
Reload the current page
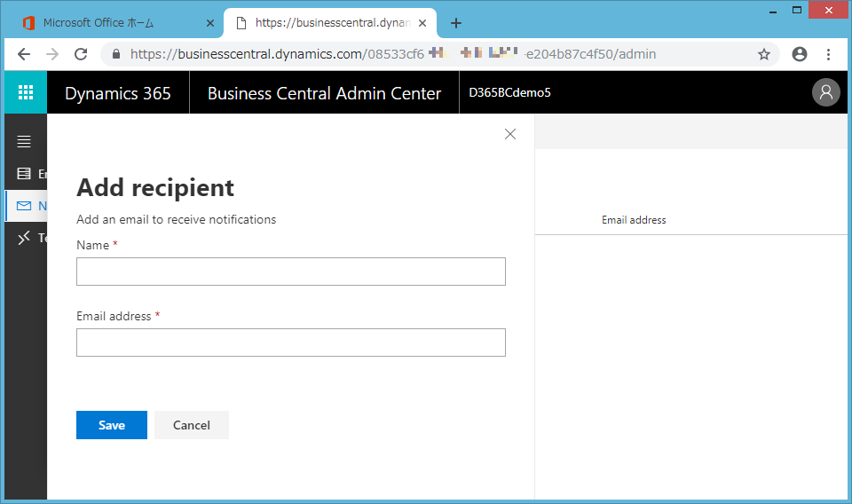pyautogui.click(x=81, y=54)
